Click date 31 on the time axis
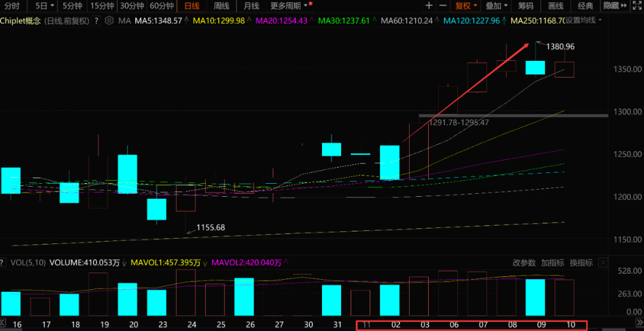644x331 pixels. point(337,325)
